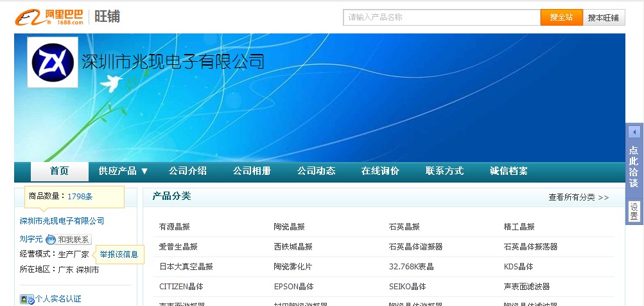
Task: Click the ZX company logo
Action: 53,62
